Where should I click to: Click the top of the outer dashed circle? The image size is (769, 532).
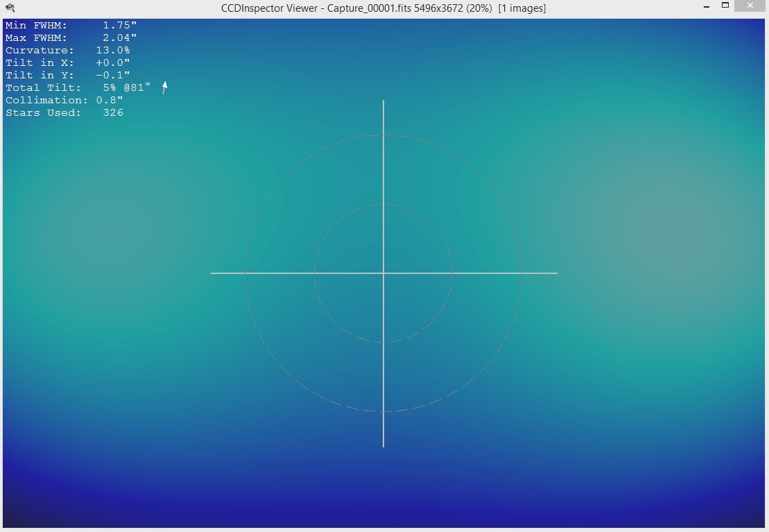pos(383,135)
